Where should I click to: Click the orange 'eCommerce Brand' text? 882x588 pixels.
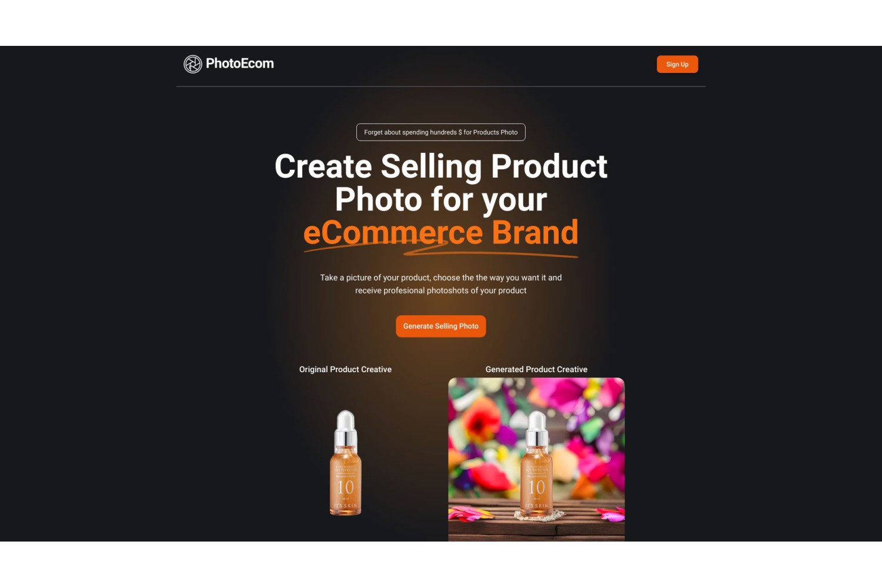coord(441,232)
